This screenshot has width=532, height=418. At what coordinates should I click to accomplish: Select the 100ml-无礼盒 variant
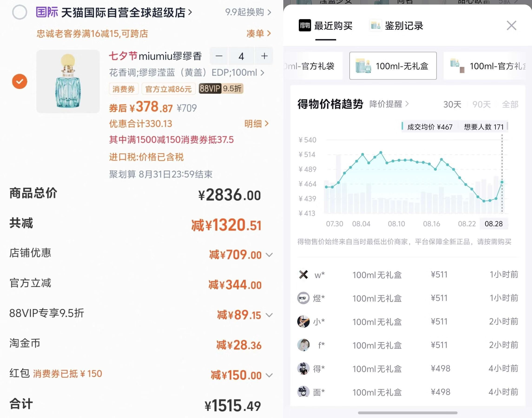point(393,65)
